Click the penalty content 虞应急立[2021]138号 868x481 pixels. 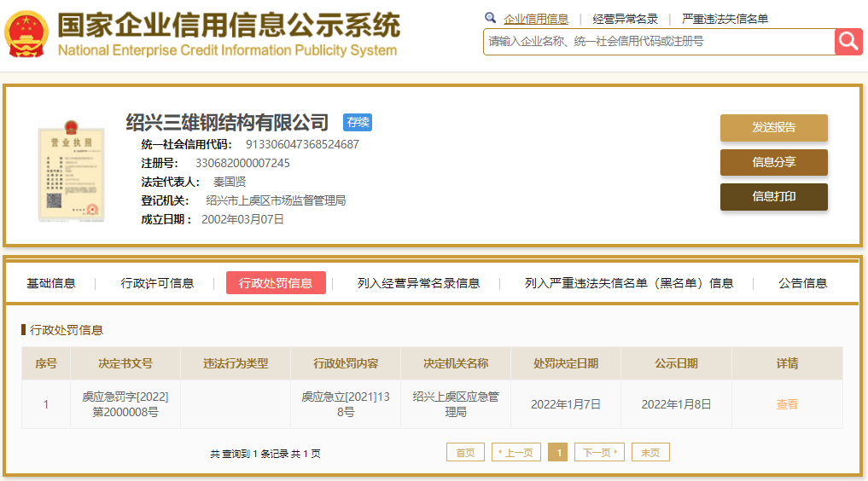(x=346, y=404)
